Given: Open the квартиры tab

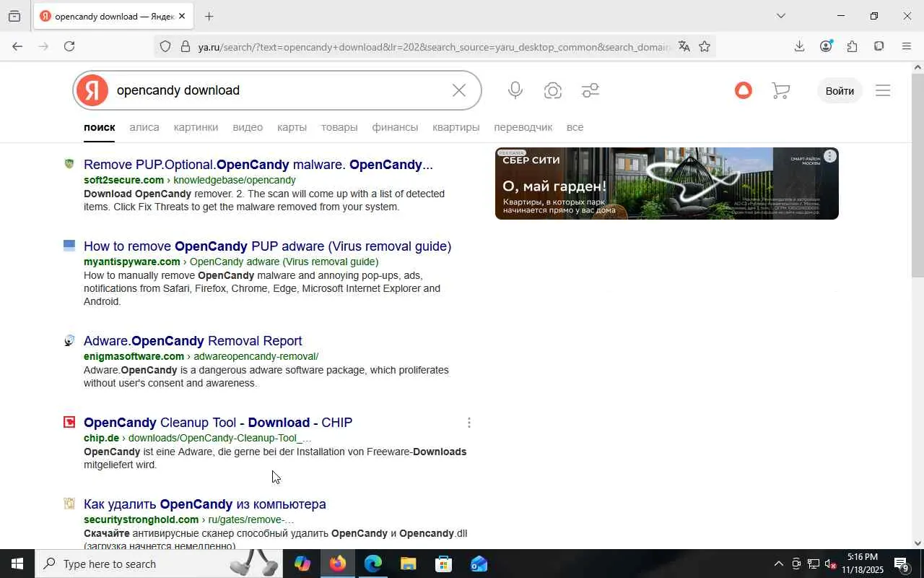Looking at the screenshot, I should 456,127.
